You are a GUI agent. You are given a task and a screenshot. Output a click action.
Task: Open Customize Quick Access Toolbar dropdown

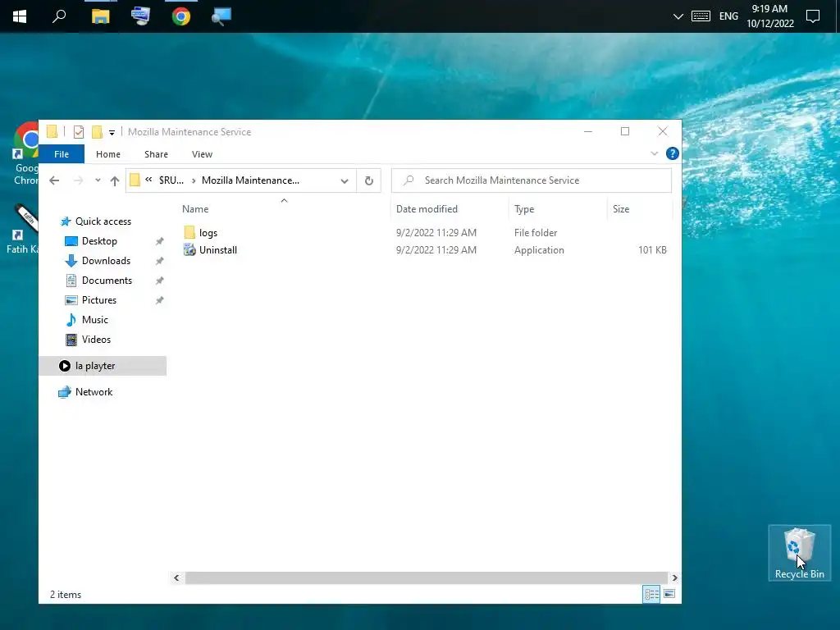(112, 132)
